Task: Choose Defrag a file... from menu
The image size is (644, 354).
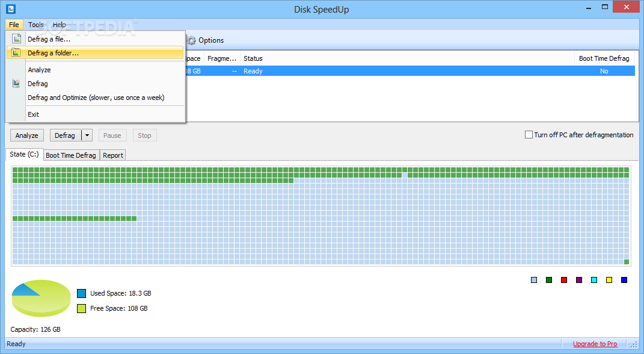Action: [95, 39]
